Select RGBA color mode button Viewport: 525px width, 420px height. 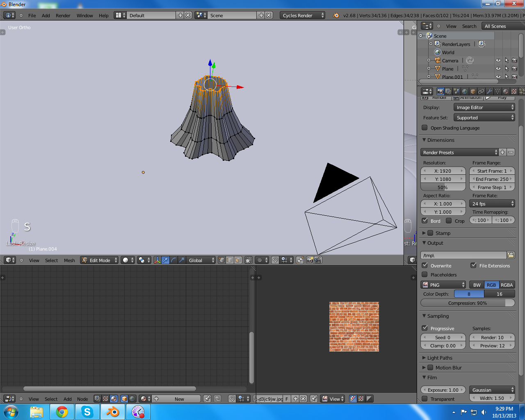[x=507, y=285]
